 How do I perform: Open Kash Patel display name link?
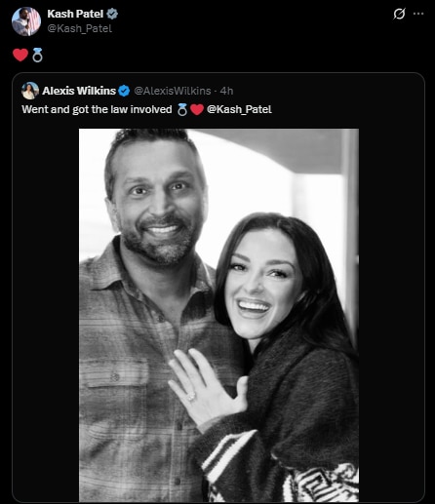tap(75, 14)
